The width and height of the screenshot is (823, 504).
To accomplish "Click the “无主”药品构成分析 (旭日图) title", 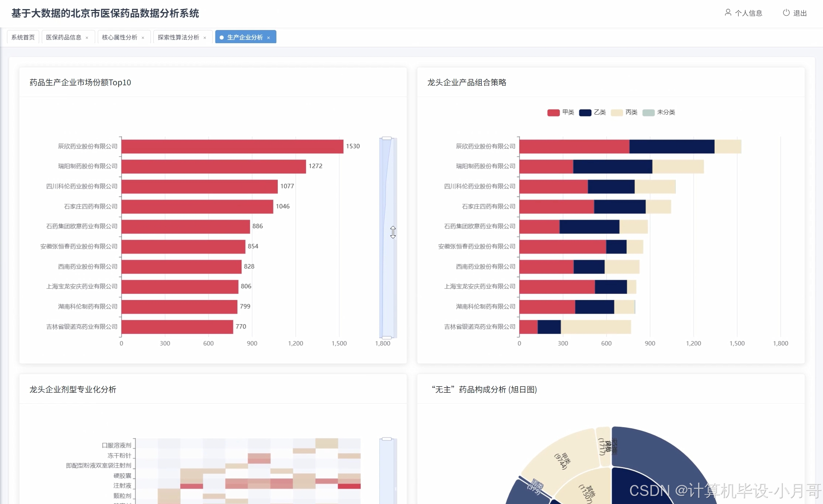I will pyautogui.click(x=484, y=389).
